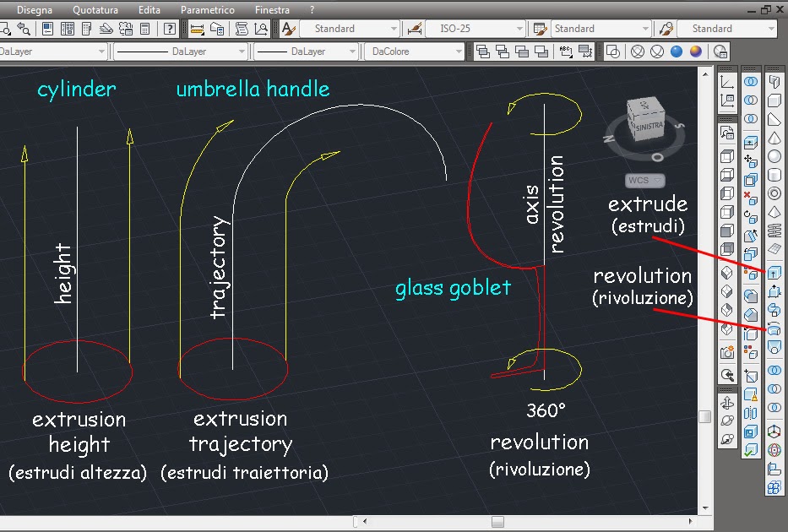This screenshot has height=532, width=788.
Task: Switch to Conceptual orange sphere visual style
Action: (696, 52)
